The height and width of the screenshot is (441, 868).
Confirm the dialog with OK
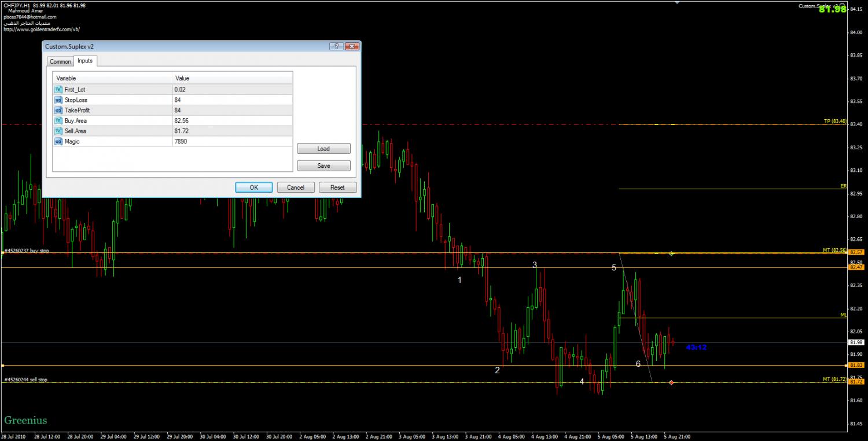(x=253, y=188)
